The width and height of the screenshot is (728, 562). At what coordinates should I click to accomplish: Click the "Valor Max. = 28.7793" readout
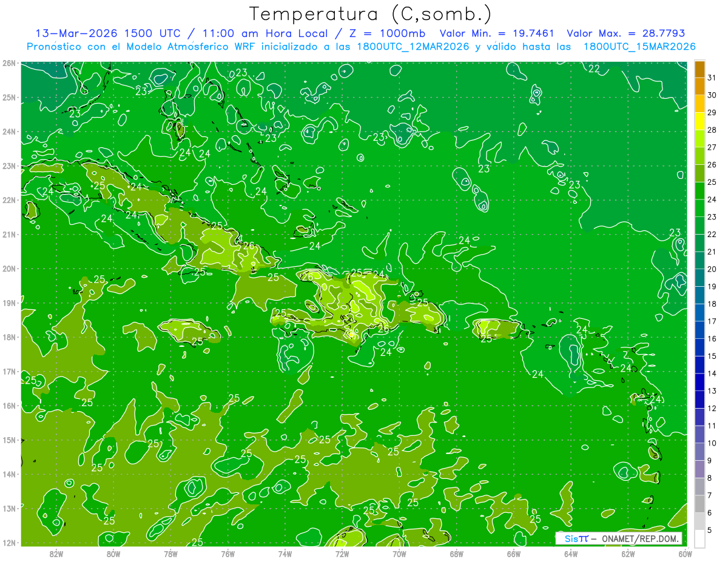tap(625, 33)
